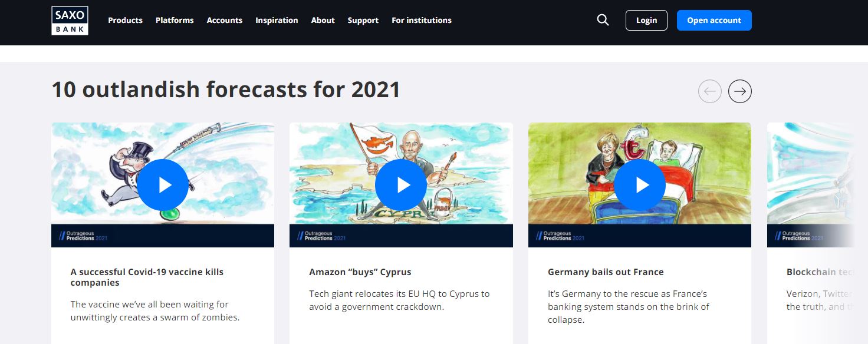Open the Inspiration menu
This screenshot has width=868, height=344.
[x=277, y=20]
